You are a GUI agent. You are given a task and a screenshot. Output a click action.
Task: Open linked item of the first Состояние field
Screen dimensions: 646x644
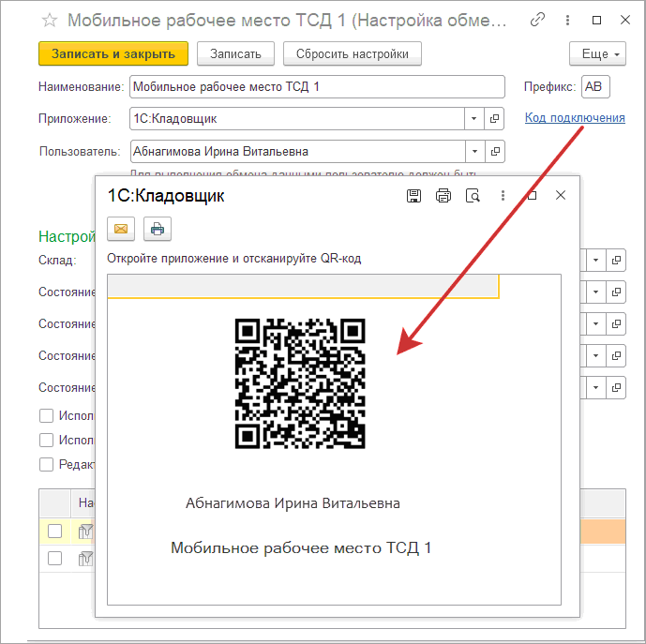(616, 292)
